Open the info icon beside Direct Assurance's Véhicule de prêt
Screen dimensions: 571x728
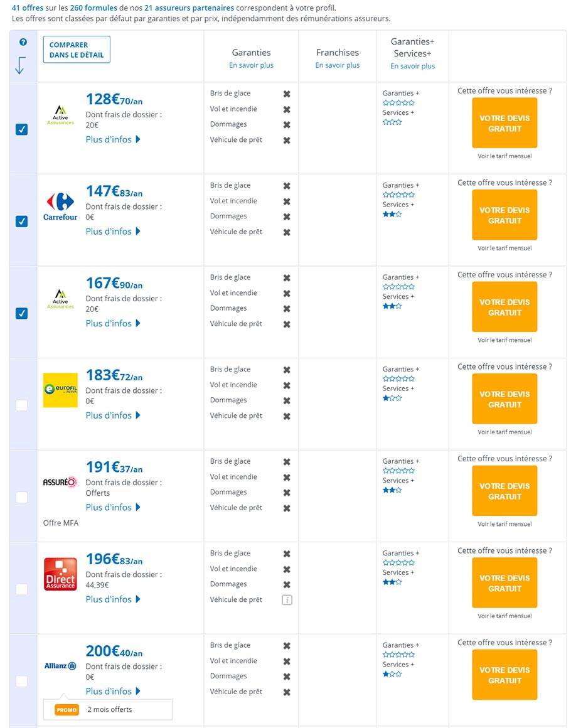point(287,599)
